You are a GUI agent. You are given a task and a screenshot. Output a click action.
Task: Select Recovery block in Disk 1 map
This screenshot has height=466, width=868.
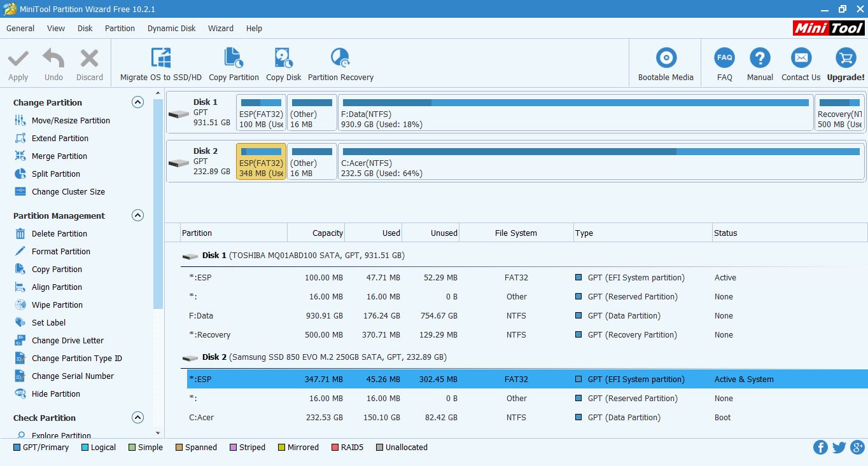point(839,113)
